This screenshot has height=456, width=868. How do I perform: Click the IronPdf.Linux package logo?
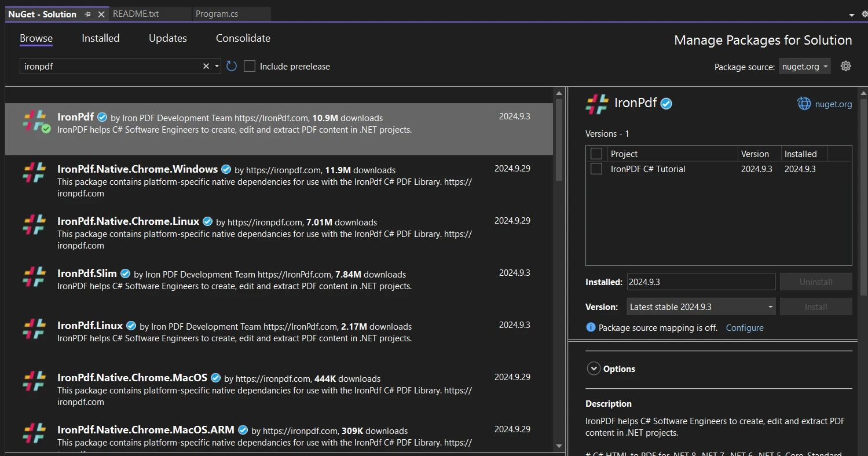tap(34, 329)
